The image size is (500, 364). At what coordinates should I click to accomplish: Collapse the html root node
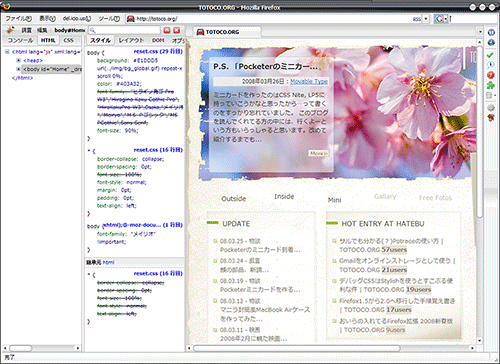tap(7, 52)
